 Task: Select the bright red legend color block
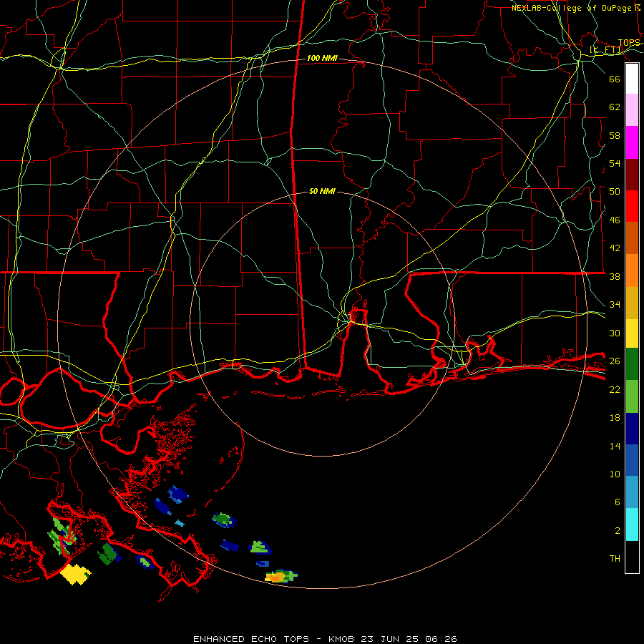[x=632, y=206]
